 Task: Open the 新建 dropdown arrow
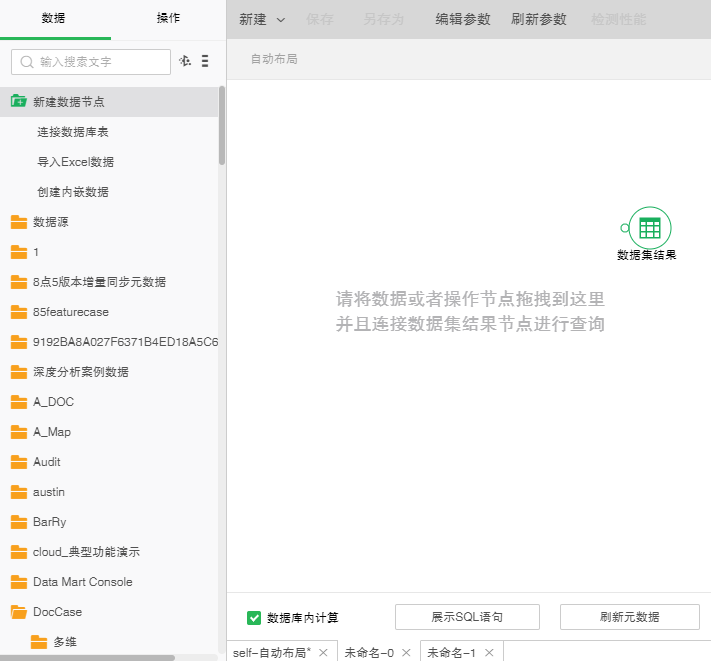point(281,20)
